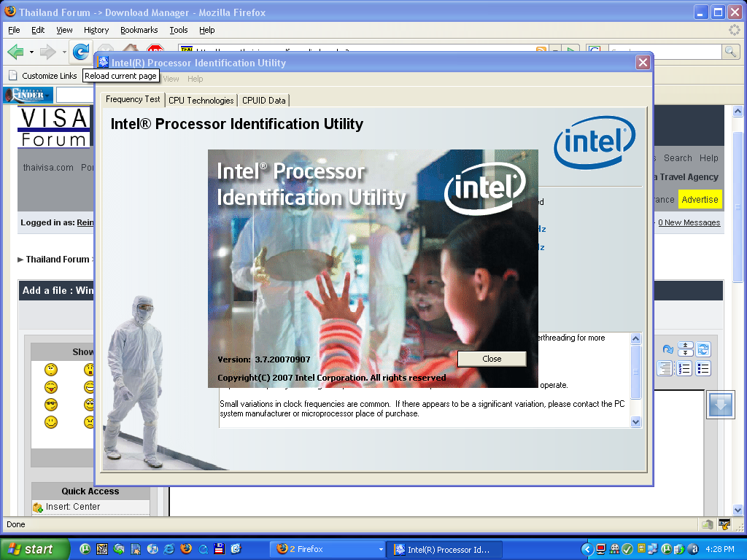Switch to the CPUID Data tab
The image size is (747, 560).
coord(264,101)
